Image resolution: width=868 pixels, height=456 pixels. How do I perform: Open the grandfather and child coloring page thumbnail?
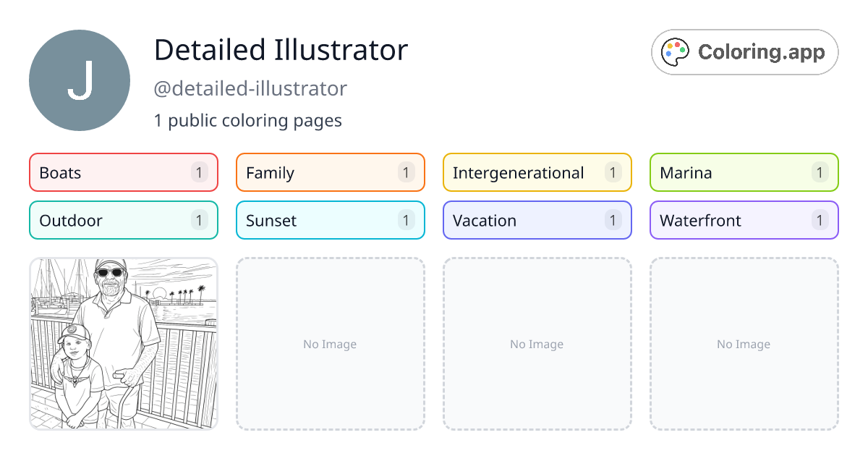click(123, 345)
